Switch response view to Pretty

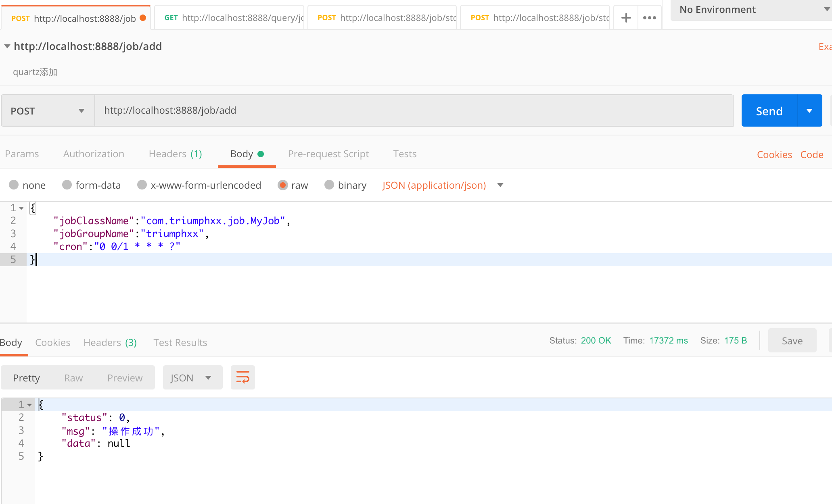26,378
